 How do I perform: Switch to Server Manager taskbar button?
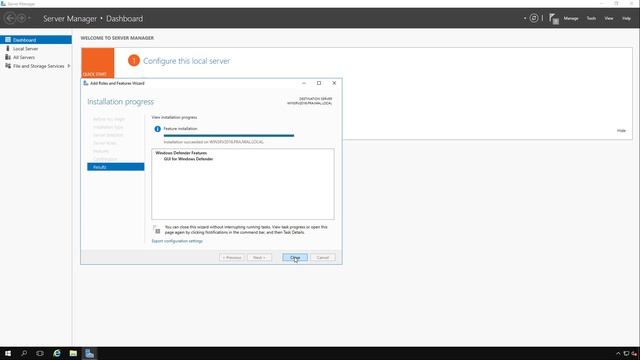(89, 353)
